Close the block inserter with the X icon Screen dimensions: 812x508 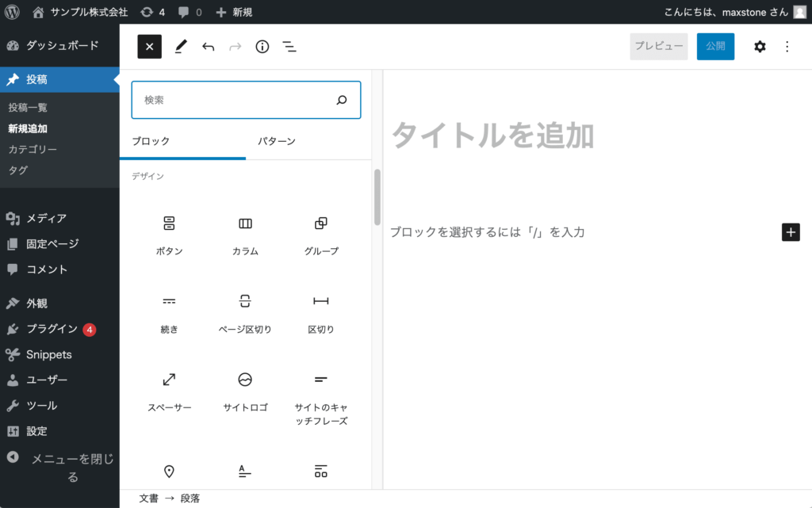tap(149, 46)
